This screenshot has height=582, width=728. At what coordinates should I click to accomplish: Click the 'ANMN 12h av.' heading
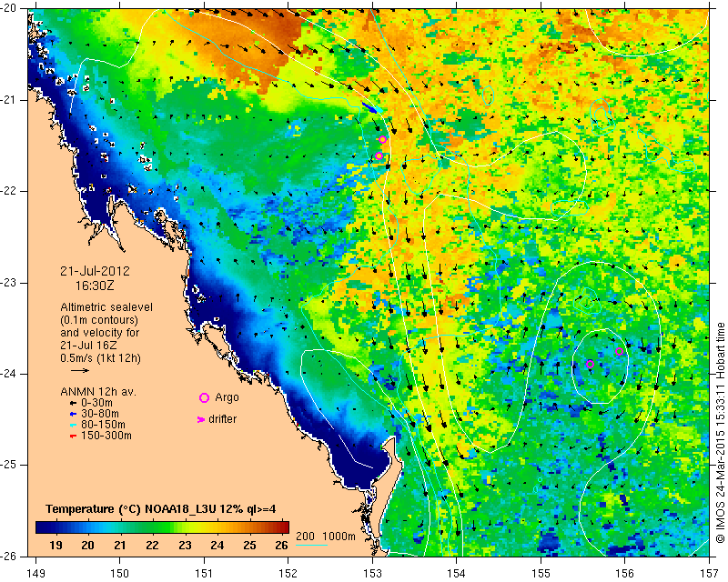98,392
